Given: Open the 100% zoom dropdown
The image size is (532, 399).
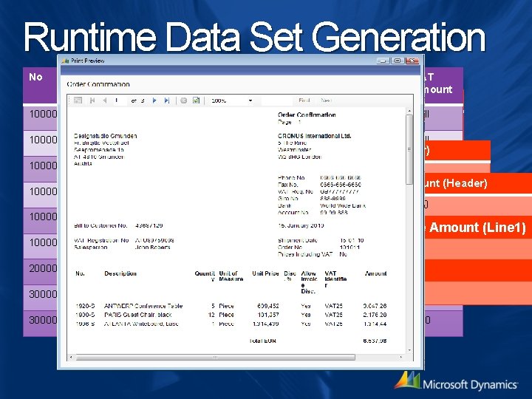Looking at the screenshot, I should (250, 100).
